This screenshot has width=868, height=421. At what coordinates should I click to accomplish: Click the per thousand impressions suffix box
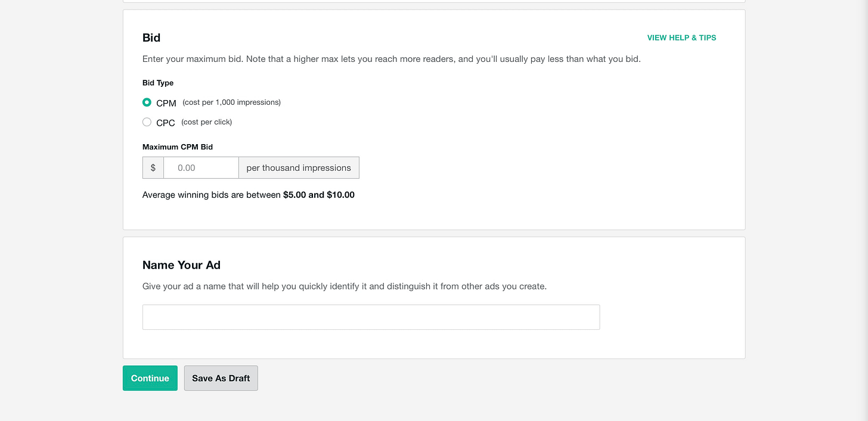click(299, 168)
